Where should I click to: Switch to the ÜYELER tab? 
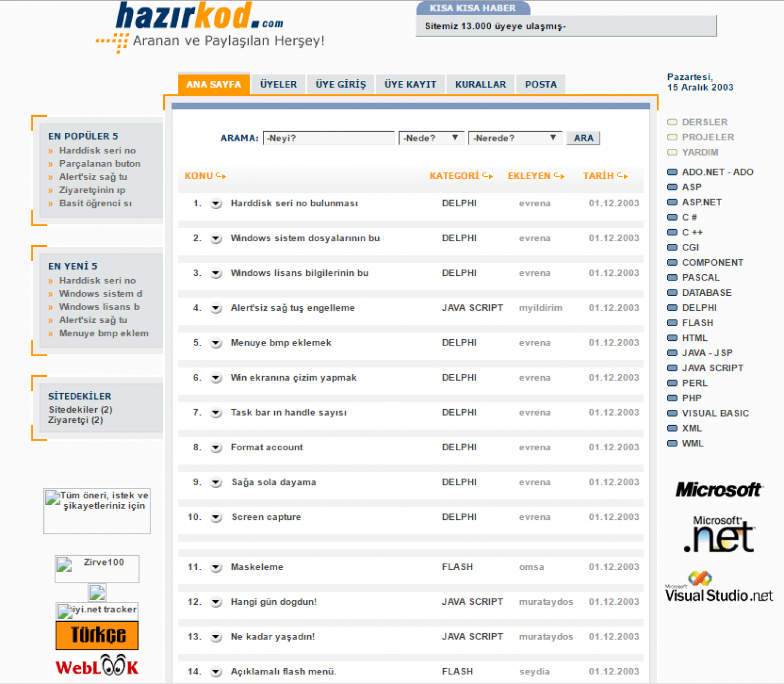278,84
